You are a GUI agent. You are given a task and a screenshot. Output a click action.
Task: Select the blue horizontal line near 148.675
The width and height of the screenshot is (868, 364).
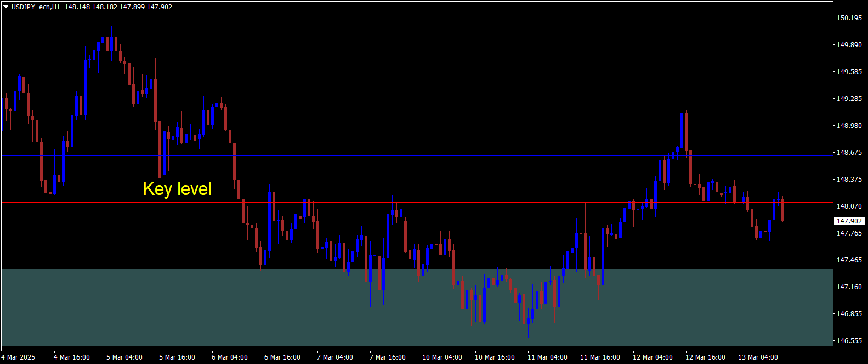coord(417,155)
